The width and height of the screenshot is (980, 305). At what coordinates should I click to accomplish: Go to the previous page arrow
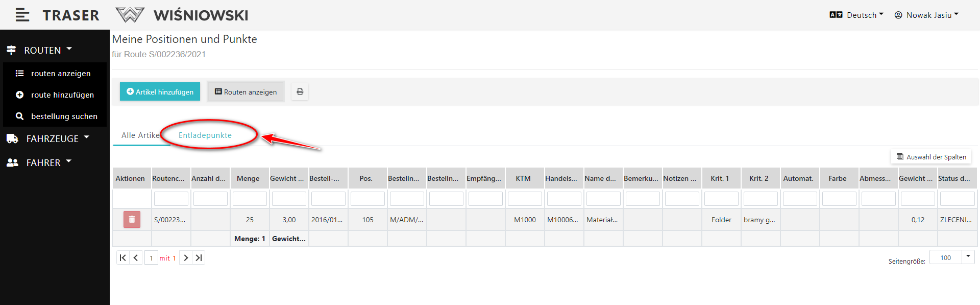136,258
